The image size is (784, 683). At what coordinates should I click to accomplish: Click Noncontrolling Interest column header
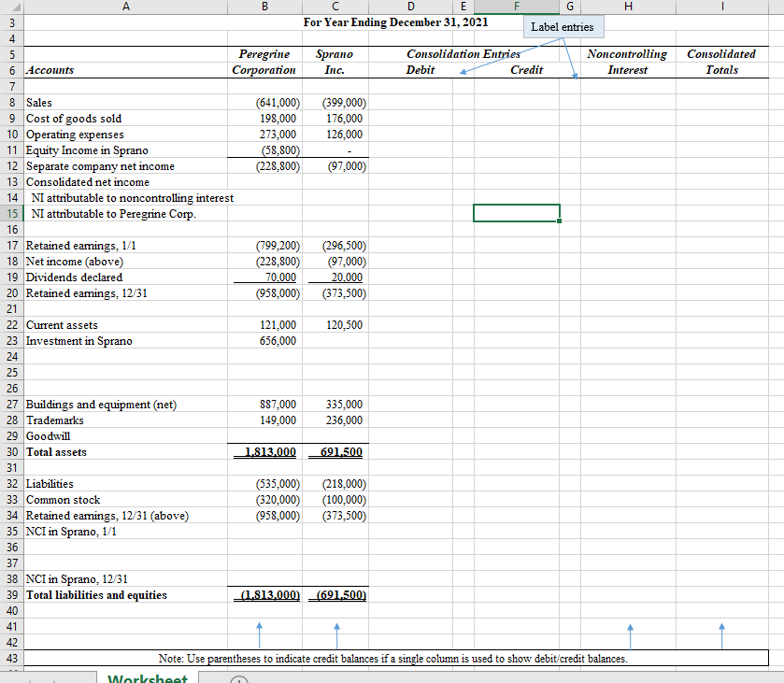(628, 62)
